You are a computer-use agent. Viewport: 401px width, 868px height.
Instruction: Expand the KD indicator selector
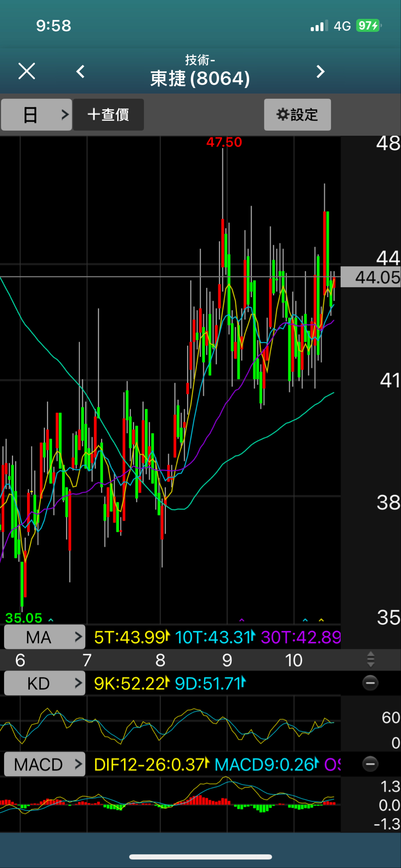[x=45, y=683]
